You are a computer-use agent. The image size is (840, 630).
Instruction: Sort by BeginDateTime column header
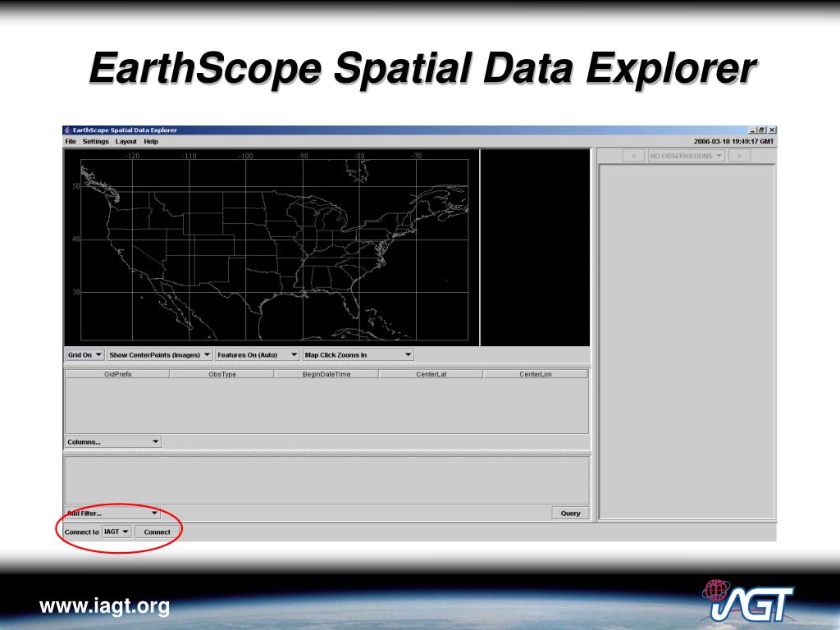326,374
